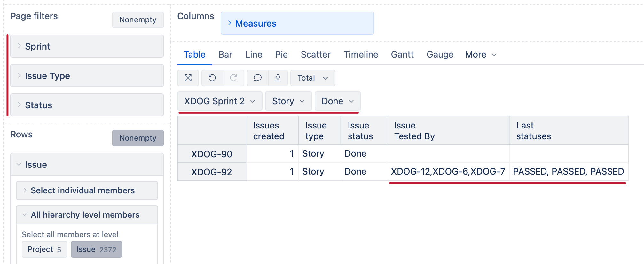
Task: Click the fullscreen expand arrows icon
Action: [188, 78]
